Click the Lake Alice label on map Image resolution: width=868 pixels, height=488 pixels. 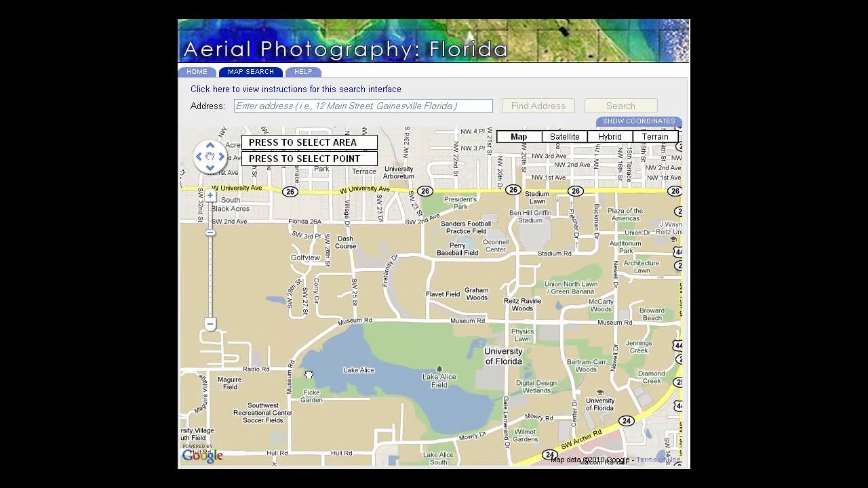pos(359,370)
